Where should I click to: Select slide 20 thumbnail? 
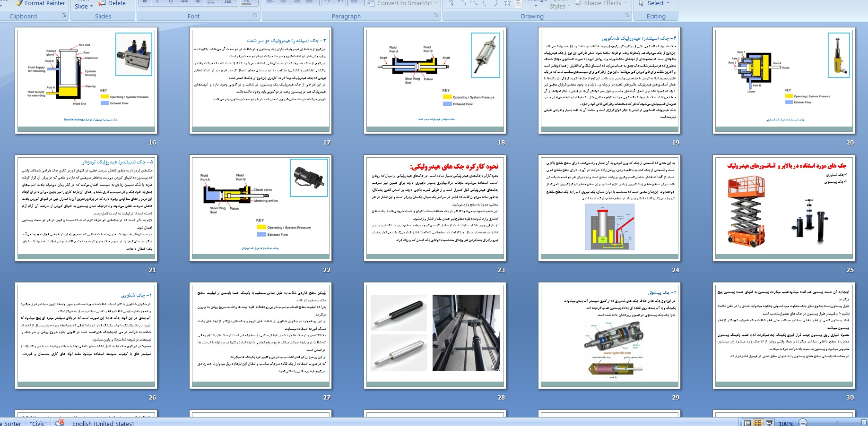click(x=783, y=80)
